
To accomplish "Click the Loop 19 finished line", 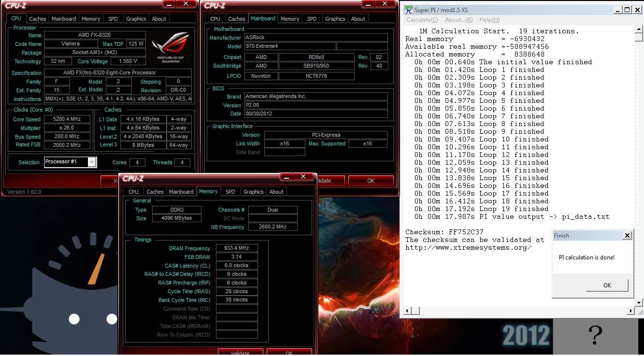I will point(482,209).
